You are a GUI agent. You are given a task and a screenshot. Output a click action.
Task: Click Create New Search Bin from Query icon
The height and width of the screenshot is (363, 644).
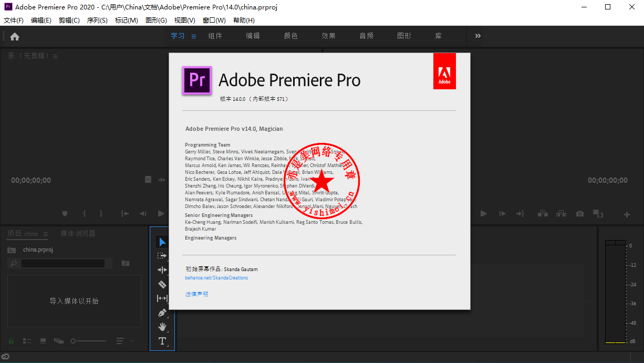125,263
